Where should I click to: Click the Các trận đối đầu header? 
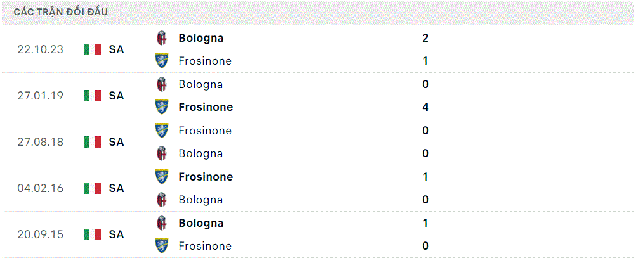click(x=61, y=12)
